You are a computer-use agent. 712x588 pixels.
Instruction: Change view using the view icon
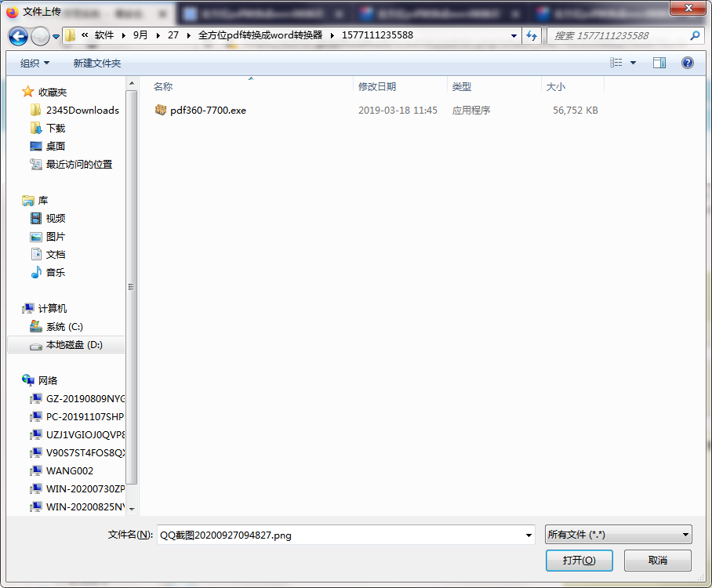[616, 62]
